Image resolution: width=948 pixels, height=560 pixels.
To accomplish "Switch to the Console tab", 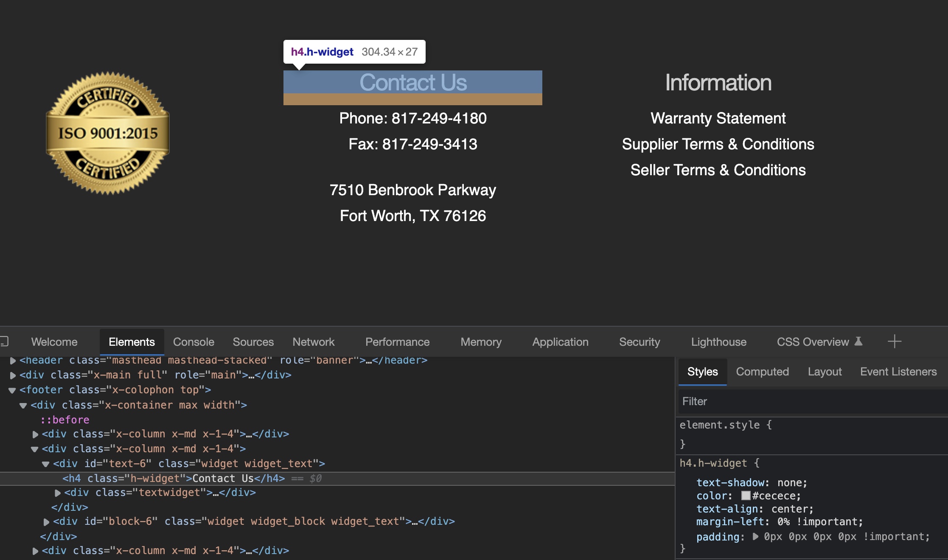I will click(194, 342).
